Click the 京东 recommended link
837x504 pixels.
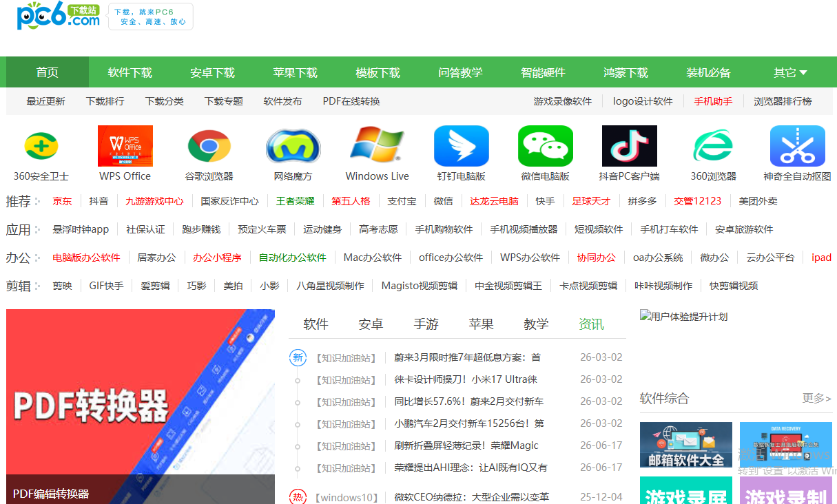(x=62, y=201)
